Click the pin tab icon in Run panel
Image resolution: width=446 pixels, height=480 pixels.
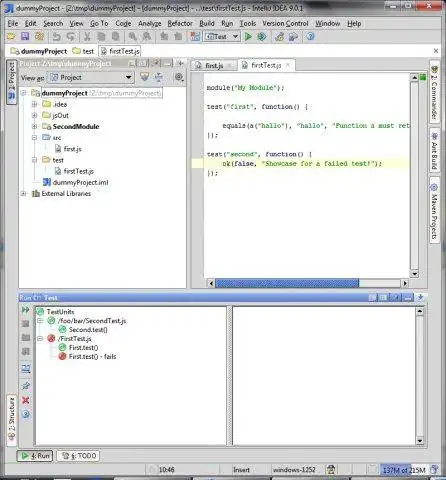[x=26, y=386]
